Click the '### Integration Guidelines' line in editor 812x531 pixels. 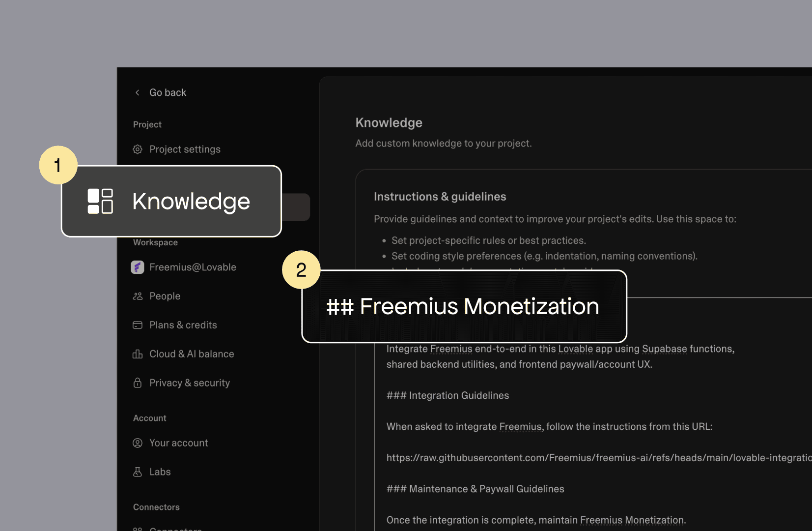[x=448, y=395]
